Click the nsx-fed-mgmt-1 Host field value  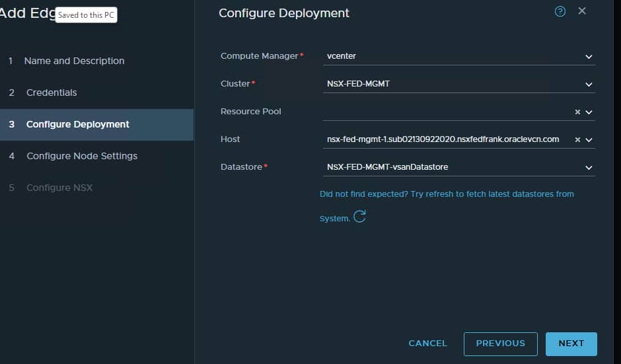[x=443, y=139]
